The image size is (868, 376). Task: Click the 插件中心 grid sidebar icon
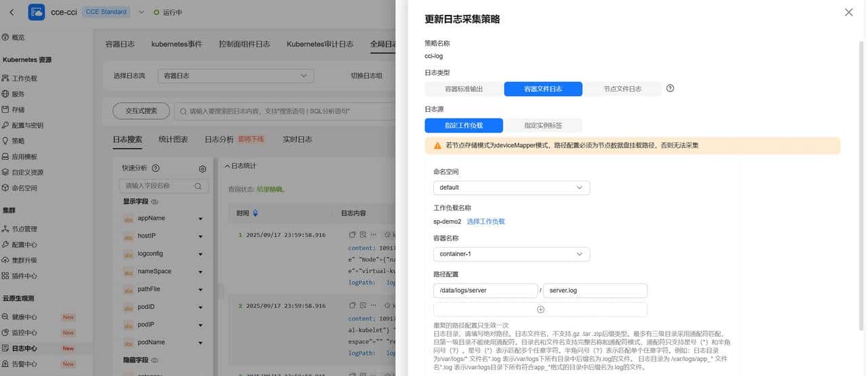[x=5, y=276]
